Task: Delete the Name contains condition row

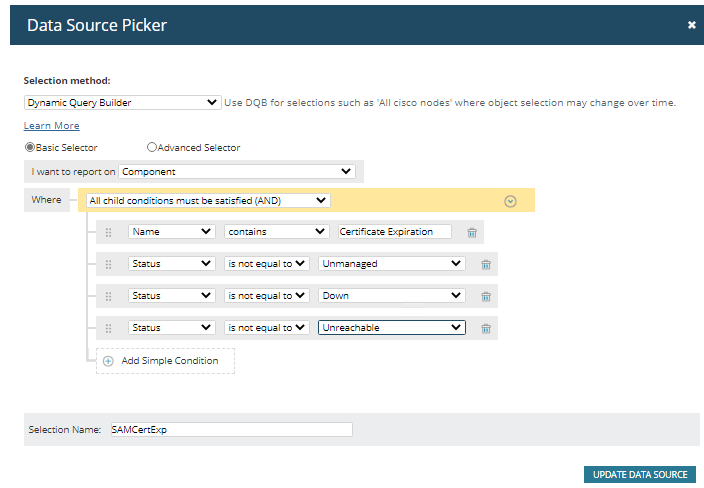Action: tap(472, 232)
